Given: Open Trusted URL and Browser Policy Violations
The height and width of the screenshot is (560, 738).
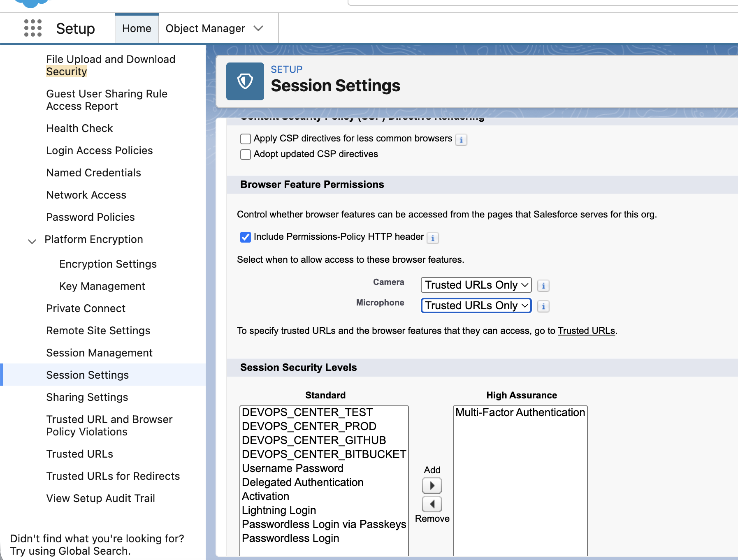Looking at the screenshot, I should (109, 426).
